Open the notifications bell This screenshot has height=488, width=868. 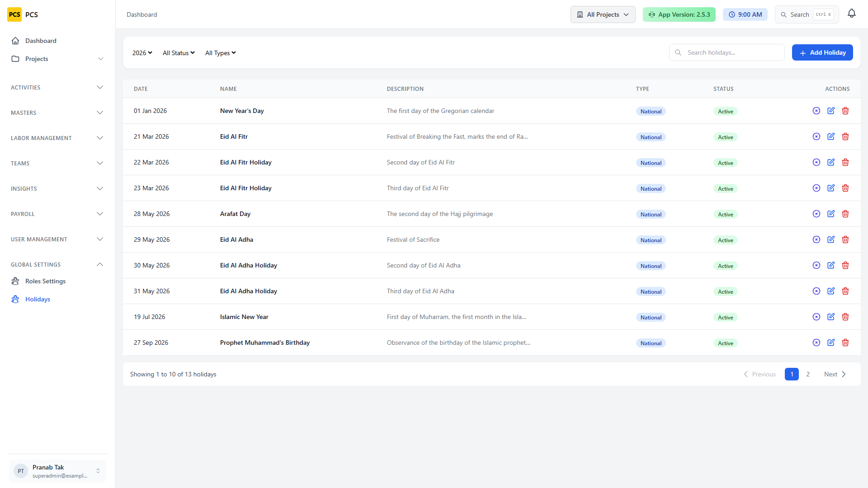click(x=852, y=14)
